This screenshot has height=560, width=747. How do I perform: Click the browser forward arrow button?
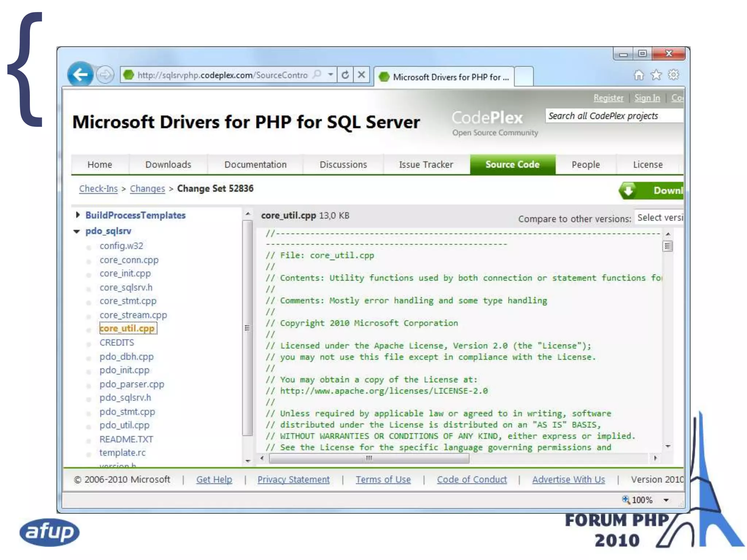(105, 75)
